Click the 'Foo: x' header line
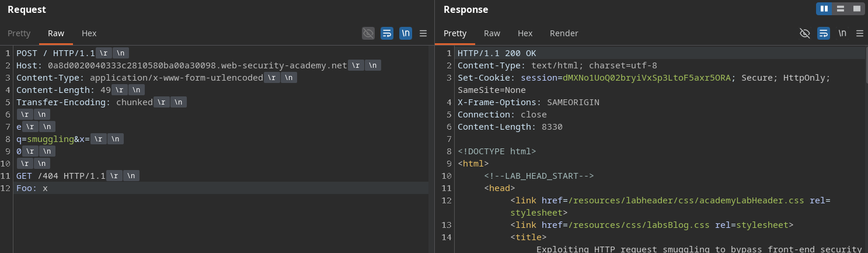This screenshot has height=253, width=868. pyautogui.click(x=32, y=188)
